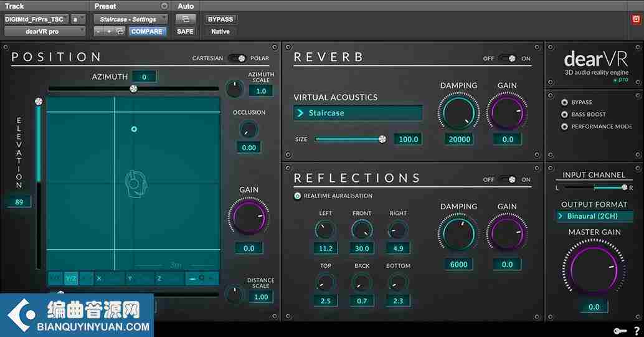
Task: Click the reverb Size slider handle
Action: click(382, 140)
